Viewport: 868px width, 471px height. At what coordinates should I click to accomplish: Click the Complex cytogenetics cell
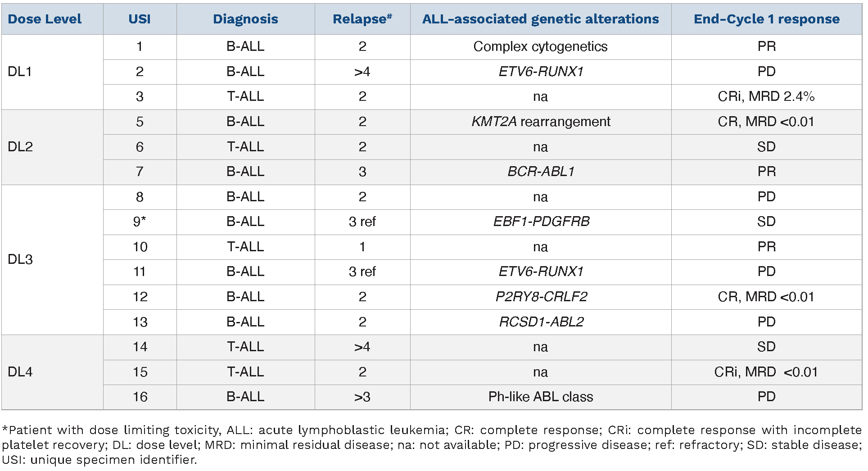coord(540,46)
